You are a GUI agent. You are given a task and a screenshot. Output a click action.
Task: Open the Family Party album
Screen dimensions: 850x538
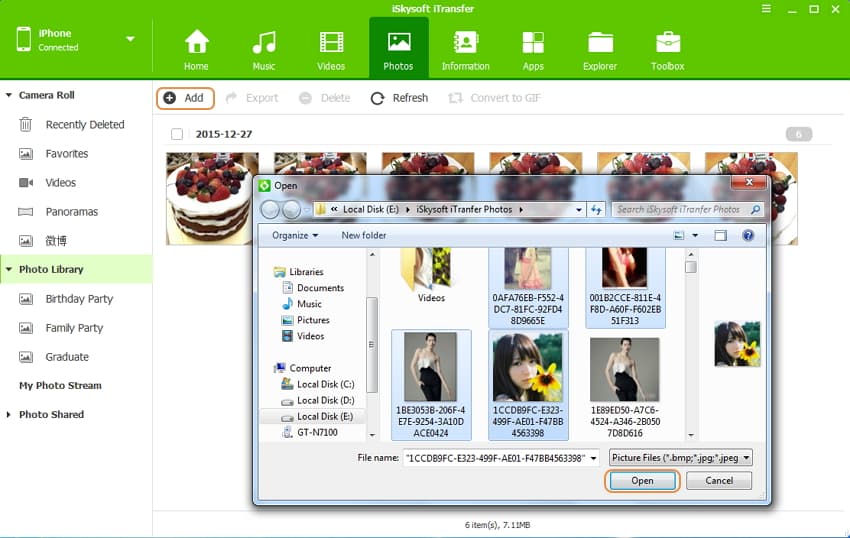74,328
